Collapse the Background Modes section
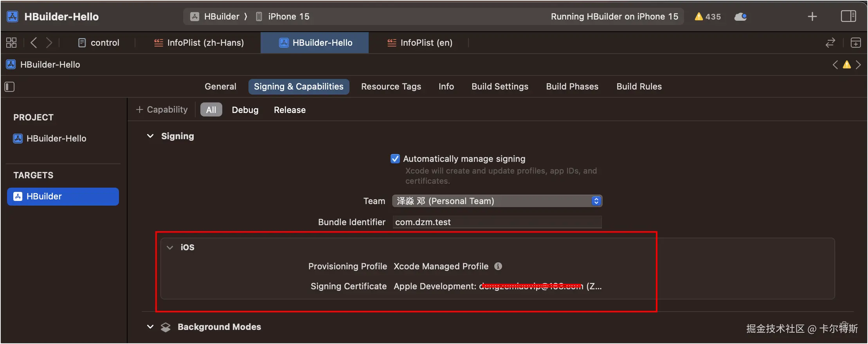 (150, 327)
